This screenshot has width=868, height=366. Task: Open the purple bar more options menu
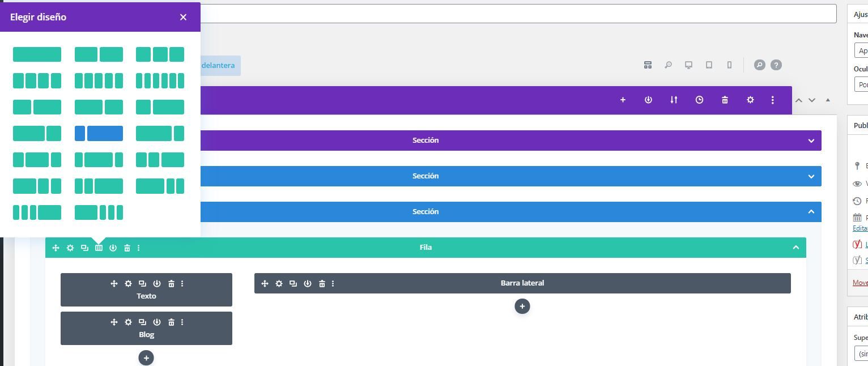[772, 100]
